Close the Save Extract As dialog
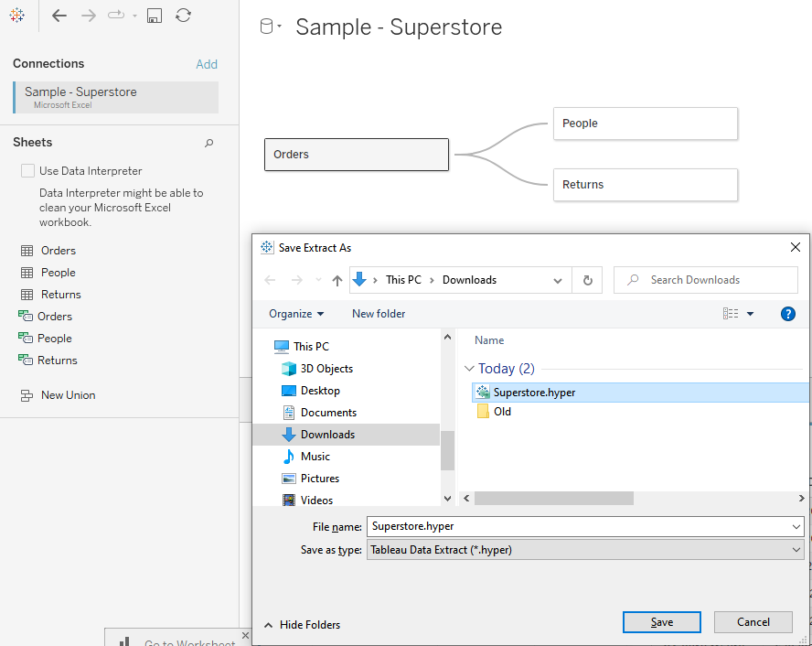The height and width of the screenshot is (646, 812). pyautogui.click(x=796, y=247)
